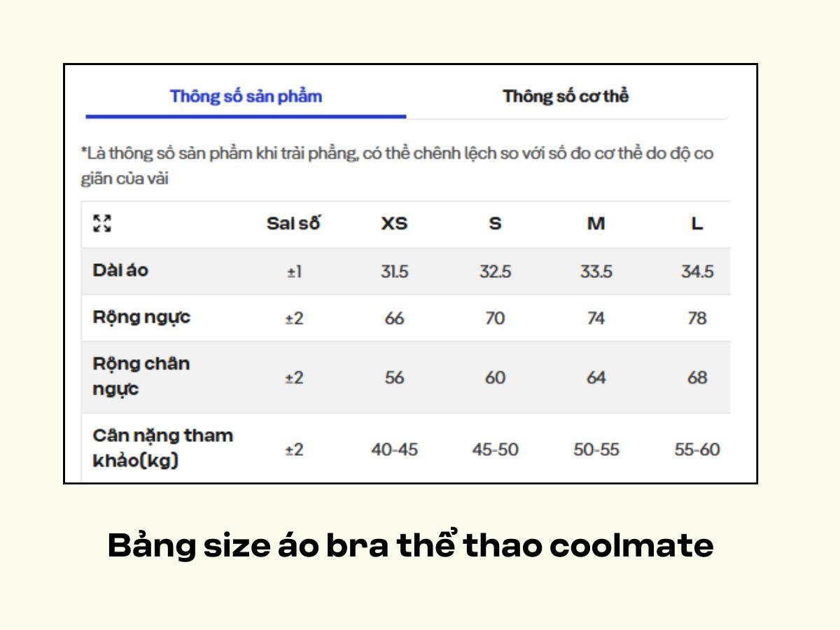Click the value 64 under M
The image size is (840, 630).
click(x=596, y=376)
